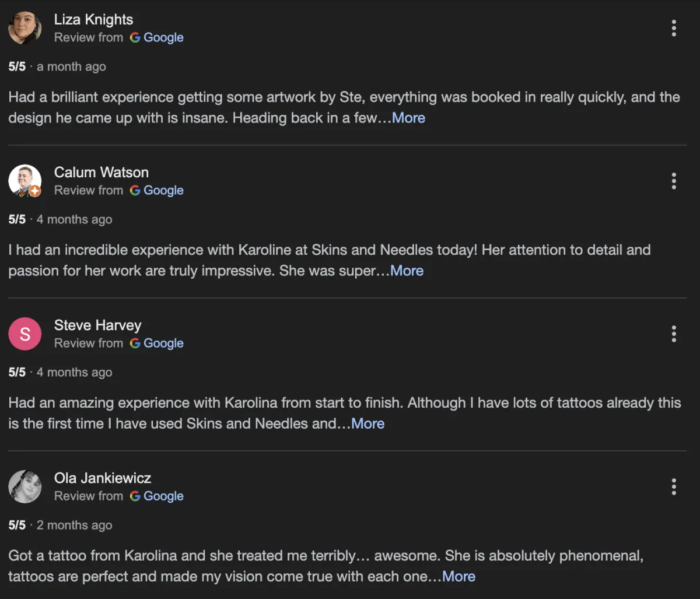Open Google link under Steve Harvey
700x599 pixels.
(157, 343)
